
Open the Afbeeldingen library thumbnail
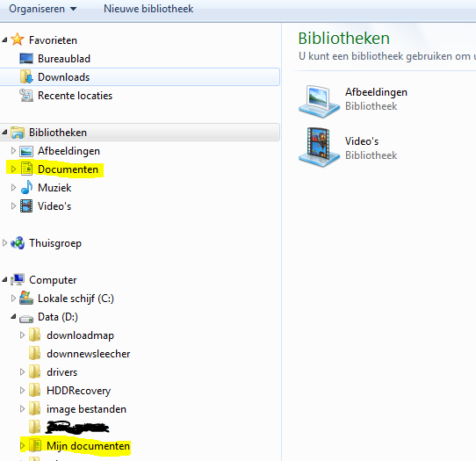[319, 101]
